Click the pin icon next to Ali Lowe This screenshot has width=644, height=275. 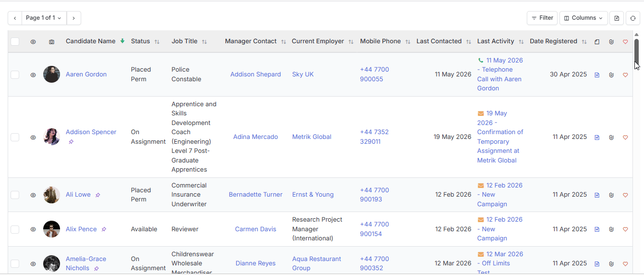click(97, 195)
